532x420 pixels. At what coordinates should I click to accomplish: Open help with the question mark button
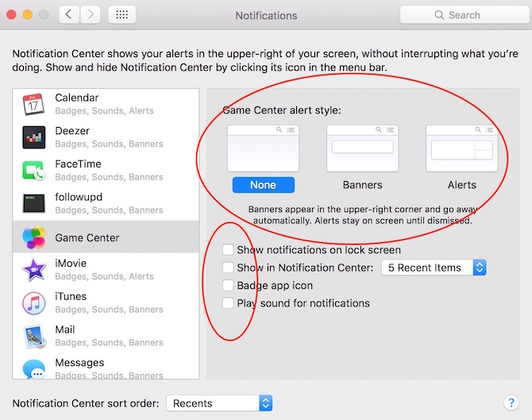coord(511,403)
